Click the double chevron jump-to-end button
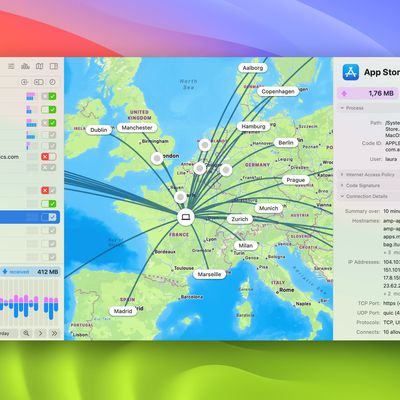This screenshot has width=400, height=400. pos(55,333)
